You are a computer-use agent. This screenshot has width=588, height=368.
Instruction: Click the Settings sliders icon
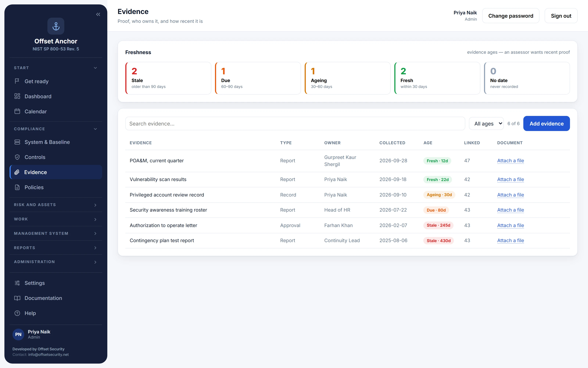[x=17, y=283]
